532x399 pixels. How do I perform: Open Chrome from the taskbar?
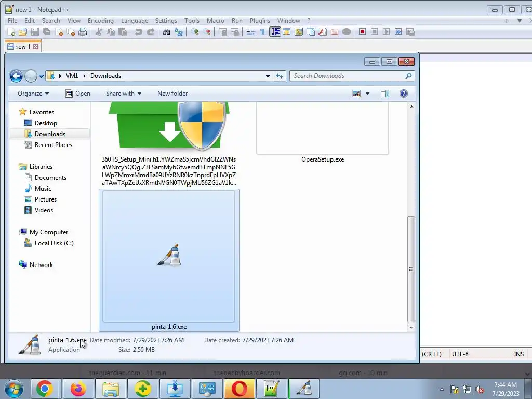pos(45,389)
